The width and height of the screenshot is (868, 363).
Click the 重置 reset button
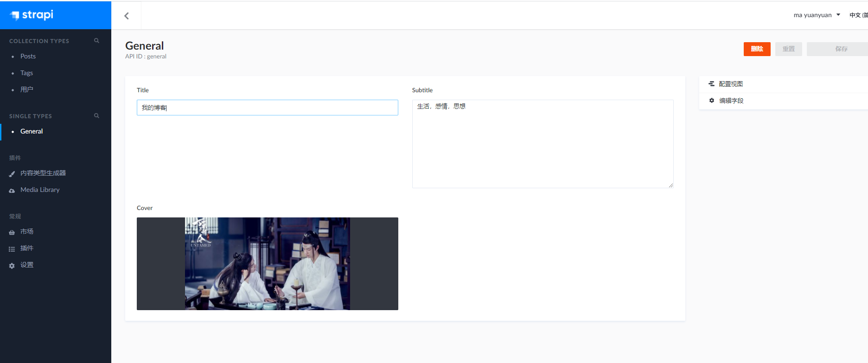[x=789, y=49]
